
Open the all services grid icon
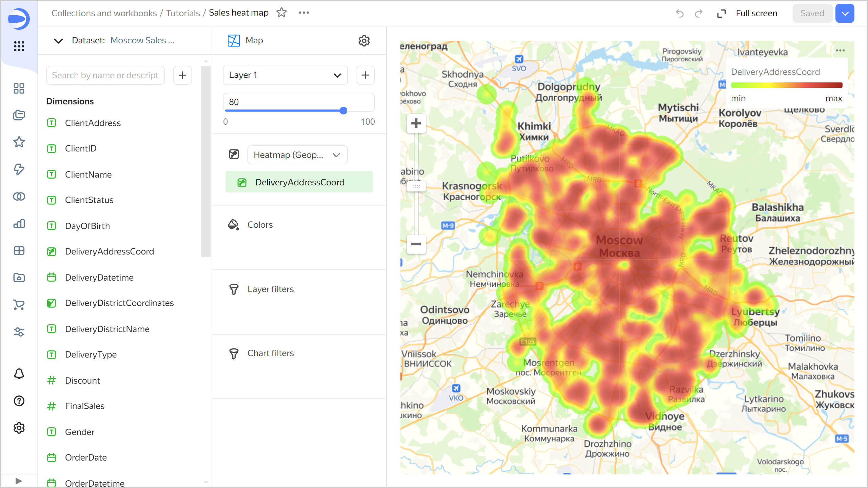pos(19,46)
